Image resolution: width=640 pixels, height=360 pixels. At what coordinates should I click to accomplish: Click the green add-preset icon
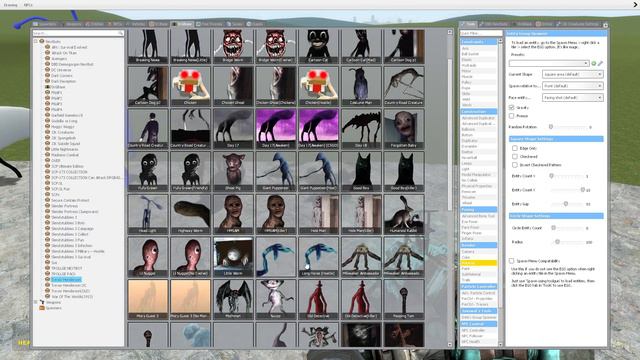[594, 63]
